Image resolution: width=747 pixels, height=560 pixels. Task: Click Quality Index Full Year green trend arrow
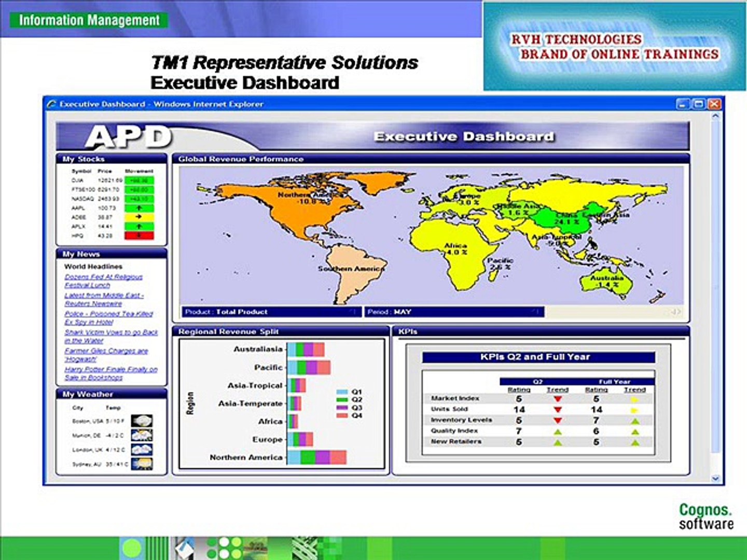634,431
